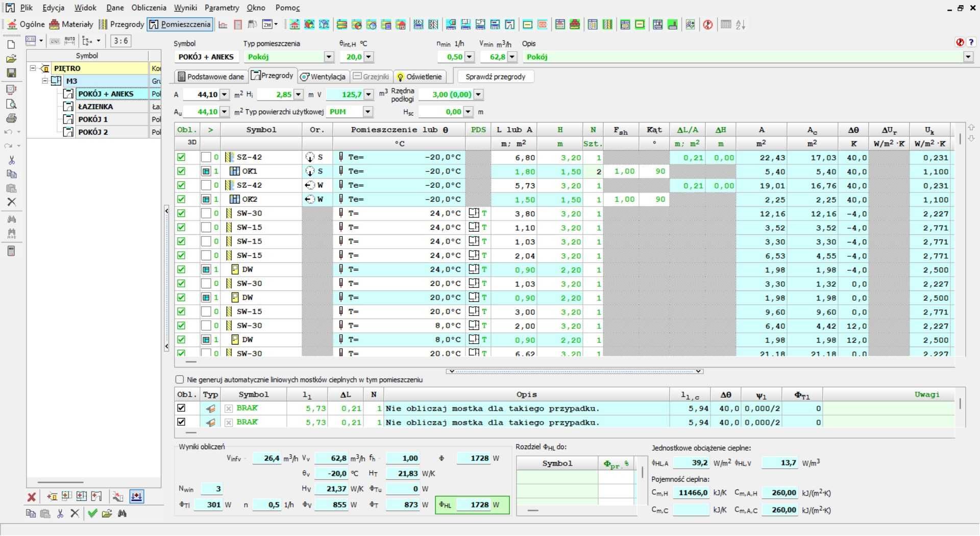Click the highlighted chart icon below tree
The image size is (980, 536).
tap(137, 496)
